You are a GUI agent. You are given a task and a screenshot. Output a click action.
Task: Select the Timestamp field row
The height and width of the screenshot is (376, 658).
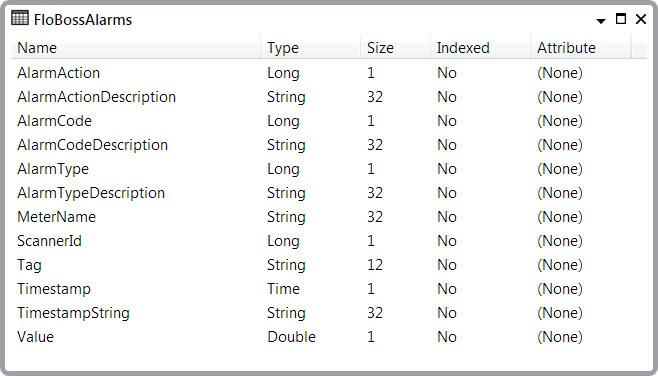coord(329,289)
